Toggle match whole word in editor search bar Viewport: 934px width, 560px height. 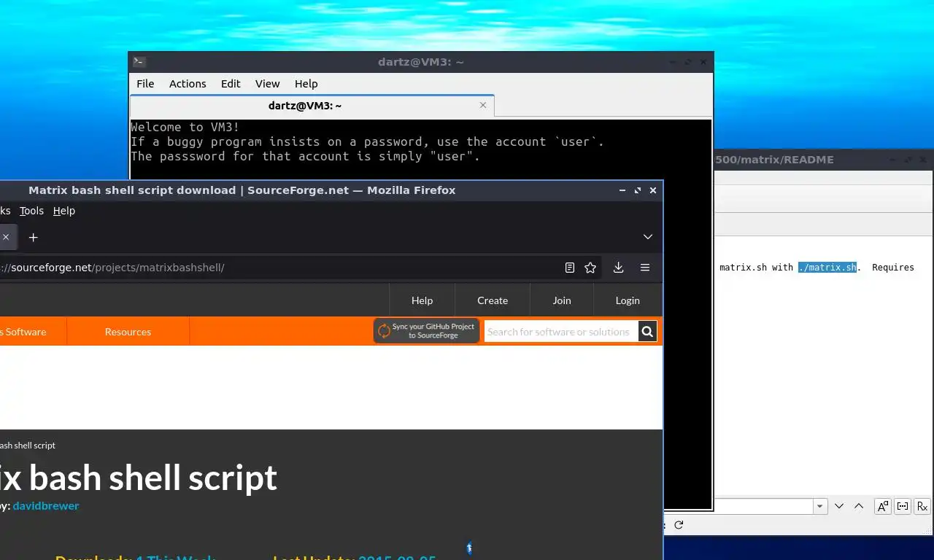[903, 506]
